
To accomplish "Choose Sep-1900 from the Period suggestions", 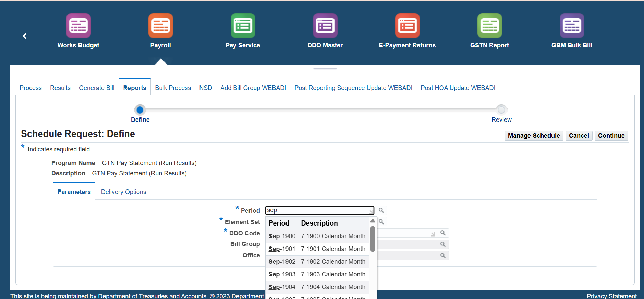I will [x=317, y=236].
